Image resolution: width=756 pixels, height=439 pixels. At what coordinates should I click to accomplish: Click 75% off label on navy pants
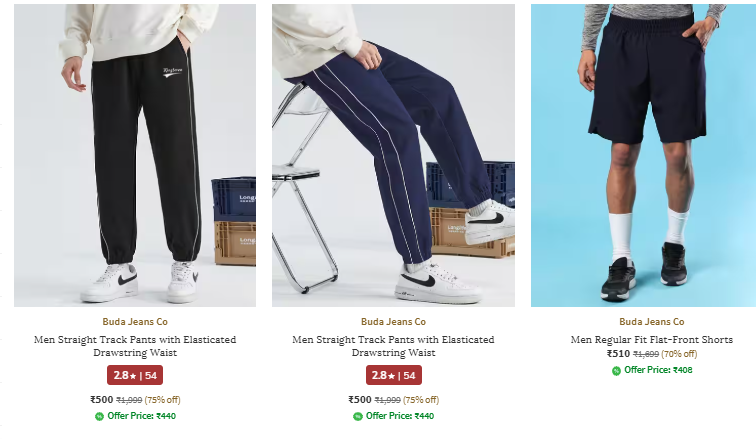(421, 400)
